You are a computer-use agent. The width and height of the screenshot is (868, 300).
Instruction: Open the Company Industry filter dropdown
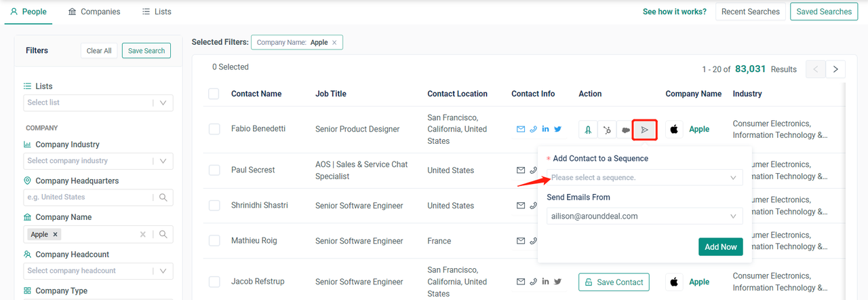pos(100,161)
